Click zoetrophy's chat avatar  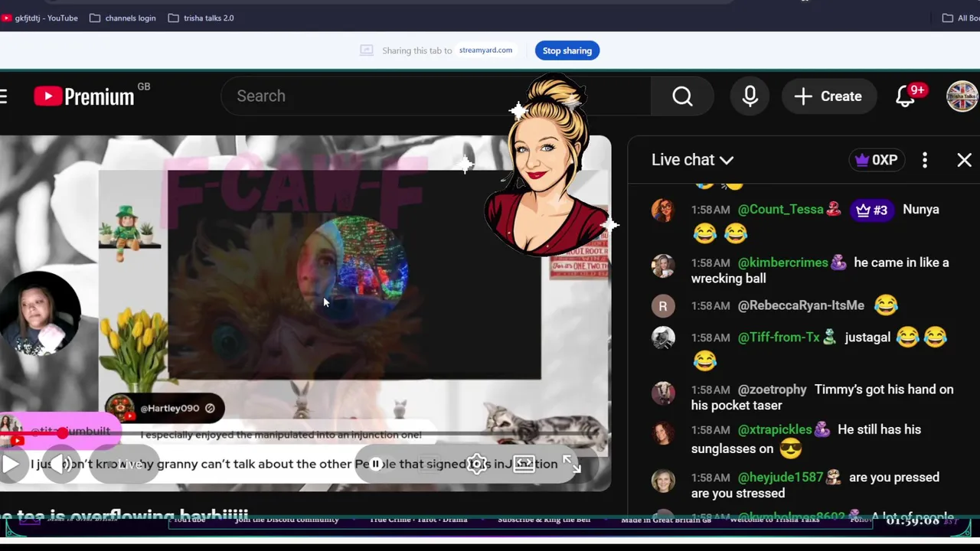[x=663, y=393]
